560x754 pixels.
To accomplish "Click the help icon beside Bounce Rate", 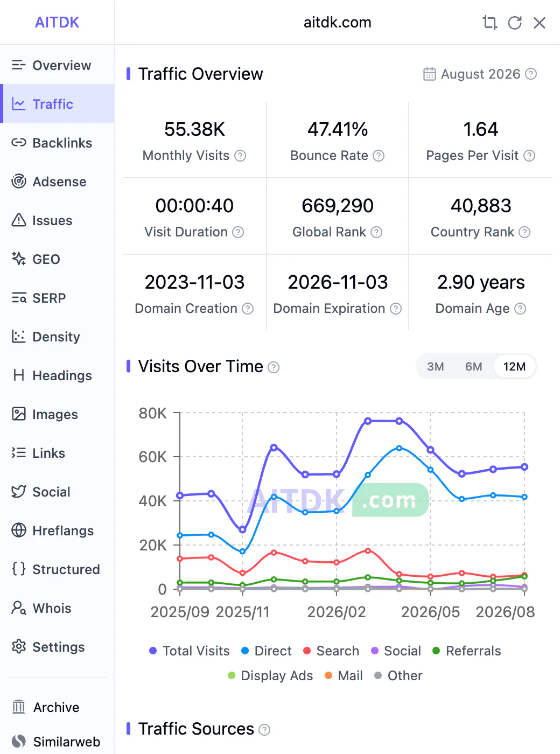I will tap(379, 156).
